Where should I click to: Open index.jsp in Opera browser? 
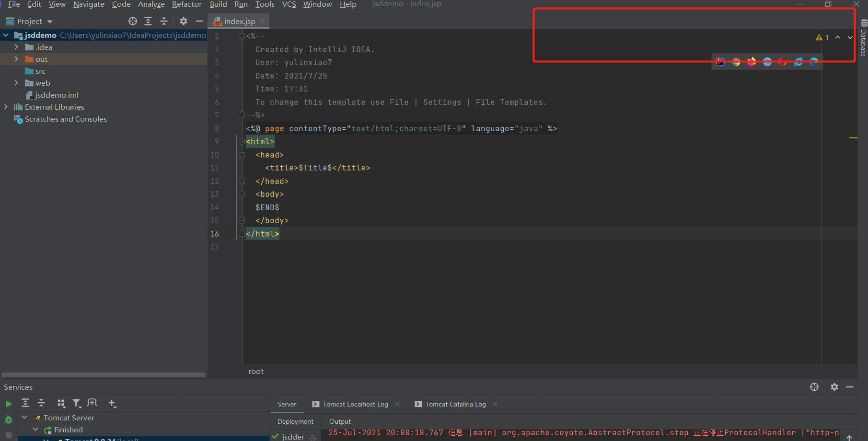[x=783, y=61]
